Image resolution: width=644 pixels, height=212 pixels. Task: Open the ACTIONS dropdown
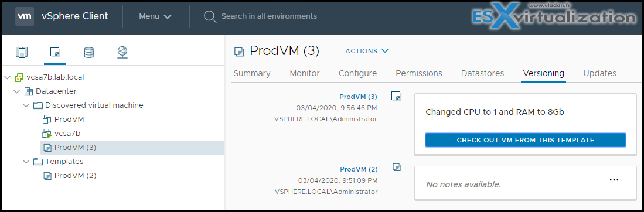click(x=367, y=51)
